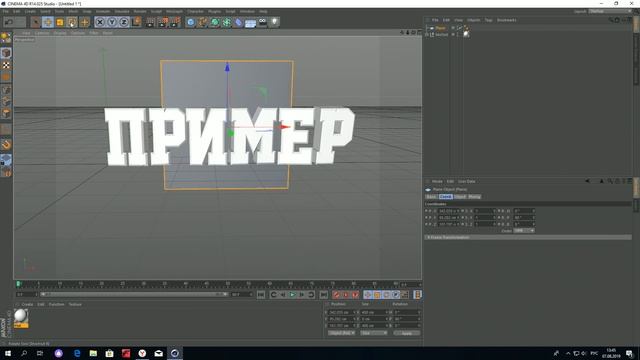The image size is (640, 360).
Task: Switch to Phong tab in Attribute Manager
Action: [x=474, y=197]
